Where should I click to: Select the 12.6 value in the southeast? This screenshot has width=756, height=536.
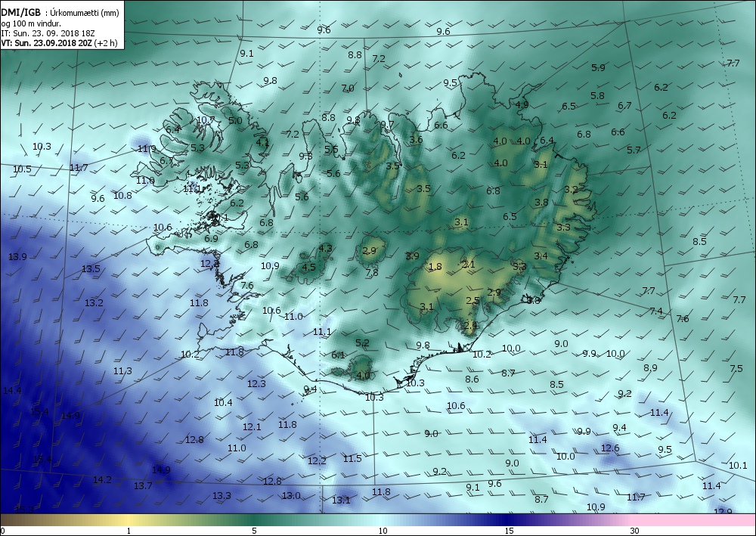click(610, 448)
